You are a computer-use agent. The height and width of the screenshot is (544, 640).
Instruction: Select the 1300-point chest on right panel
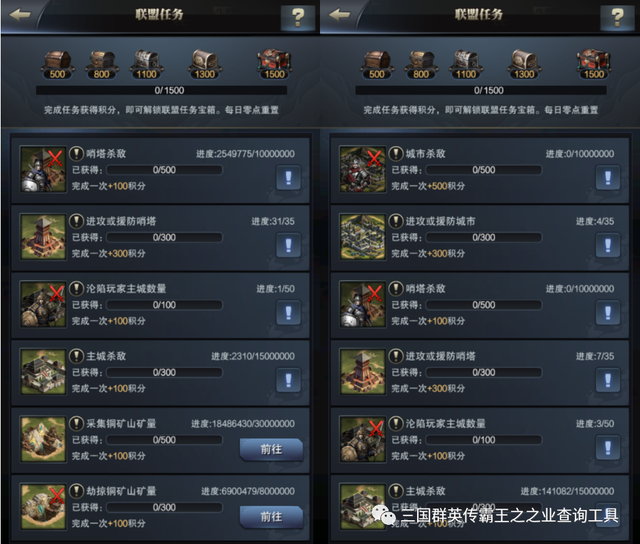524,64
